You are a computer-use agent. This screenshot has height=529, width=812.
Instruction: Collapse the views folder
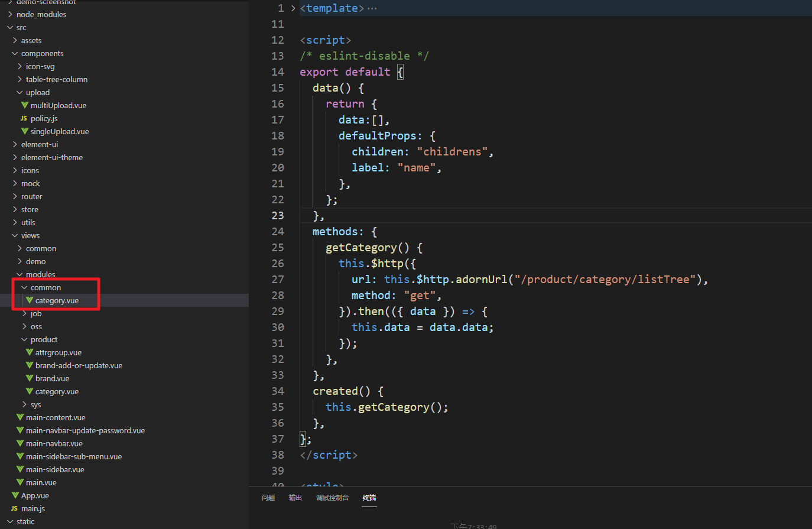point(15,235)
